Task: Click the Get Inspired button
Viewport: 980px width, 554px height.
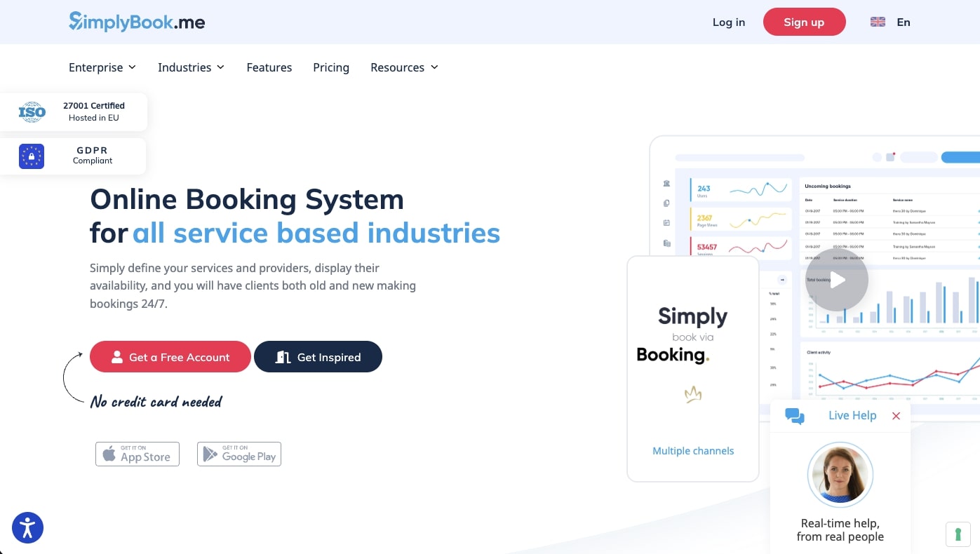Action: pyautogui.click(x=318, y=357)
